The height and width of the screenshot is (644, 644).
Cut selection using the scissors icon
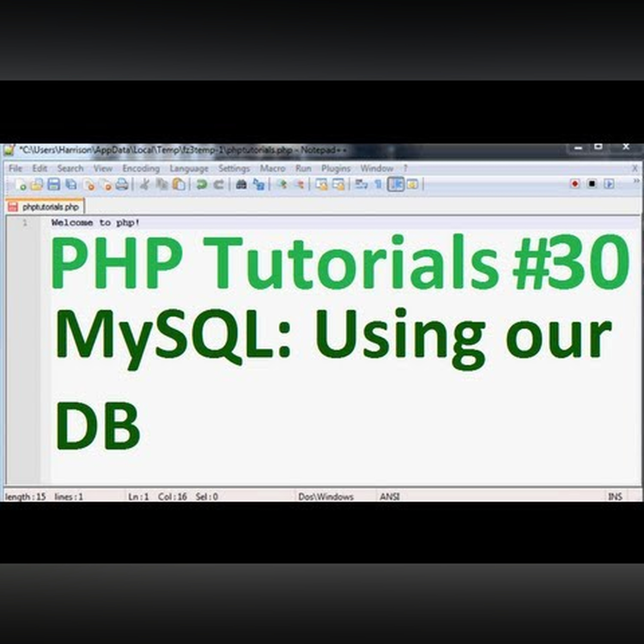(x=145, y=184)
